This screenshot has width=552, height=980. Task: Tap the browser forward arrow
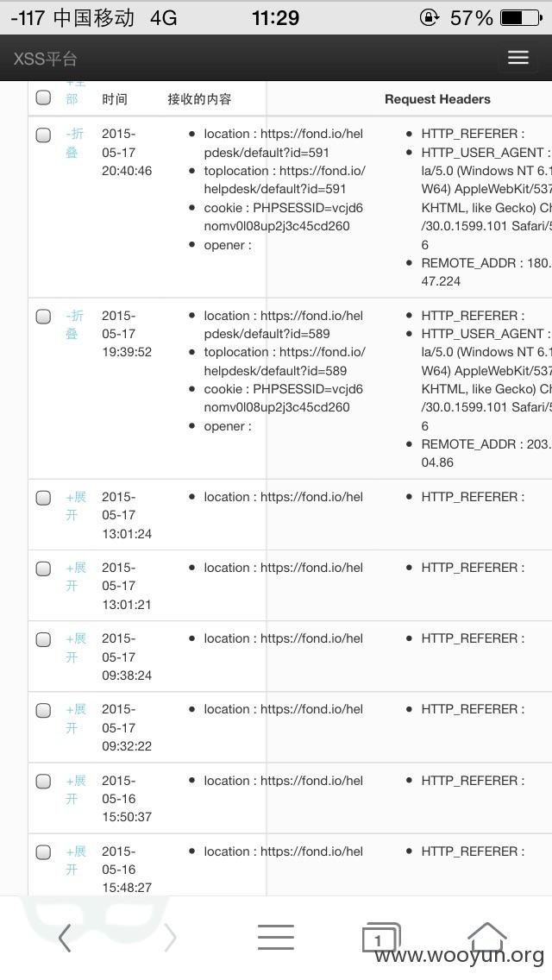170,938
